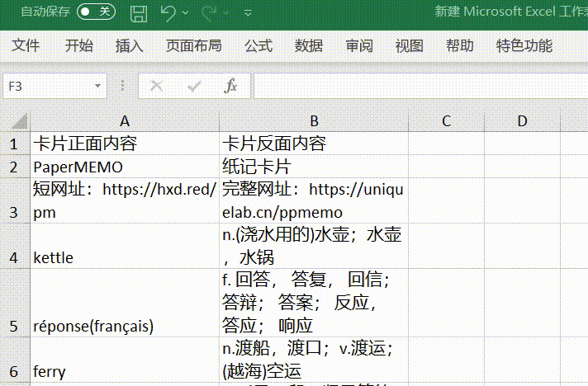This screenshot has width=588, height=386.
Task: Select row 2 header
Action: click(15, 167)
